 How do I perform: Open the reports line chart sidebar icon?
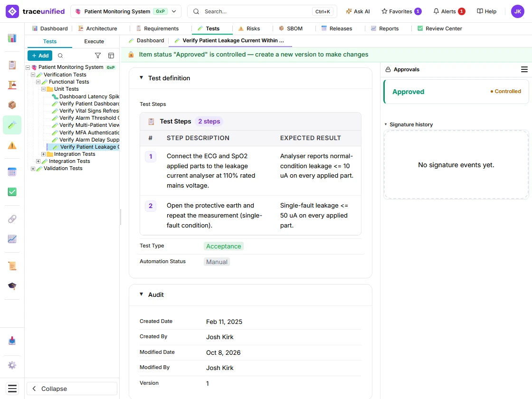tap(12, 239)
